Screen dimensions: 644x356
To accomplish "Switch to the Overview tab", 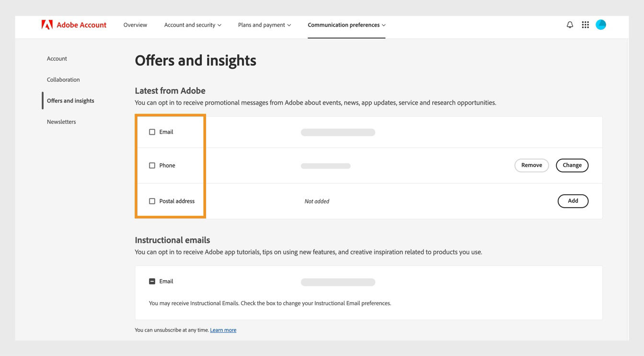I will click(x=135, y=24).
